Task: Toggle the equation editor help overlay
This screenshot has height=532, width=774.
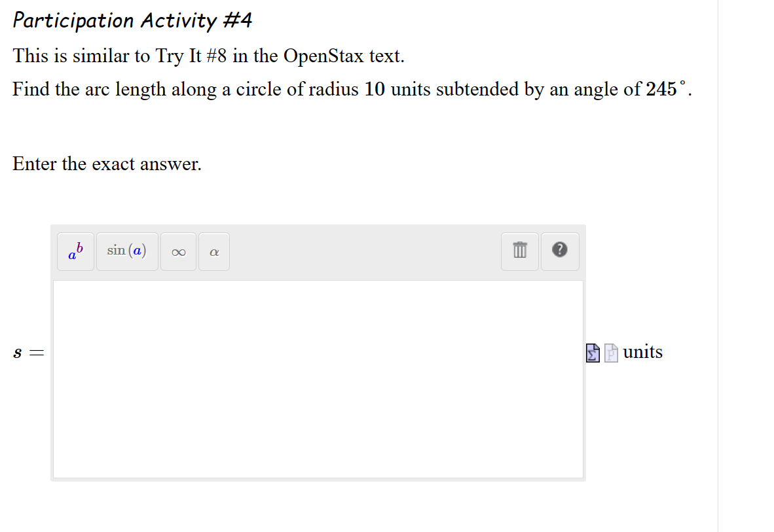Action: [x=560, y=251]
